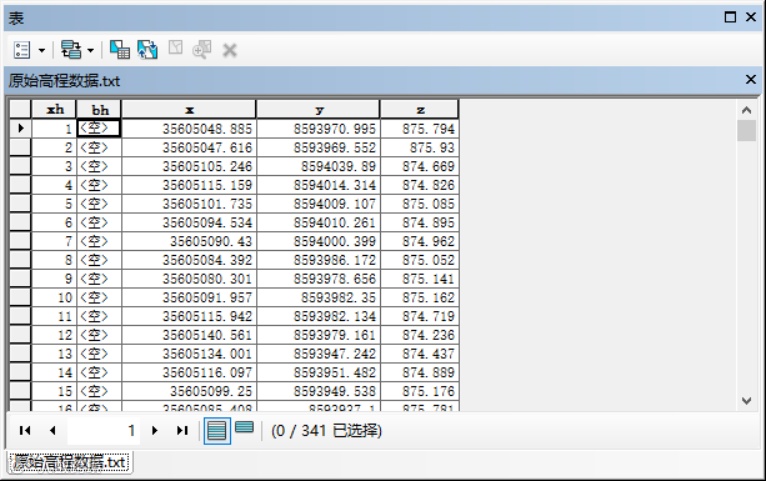Open the Related Tables icon
This screenshot has height=481, width=766.
71,50
